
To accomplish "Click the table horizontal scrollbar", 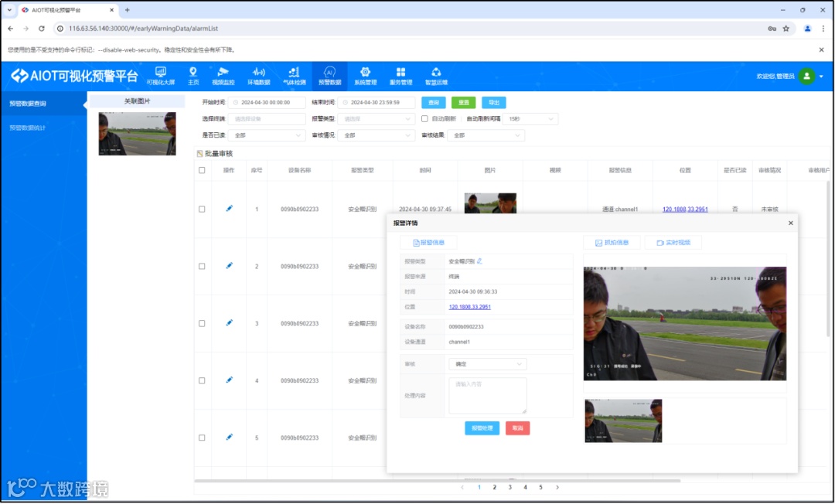I will 437,481.
